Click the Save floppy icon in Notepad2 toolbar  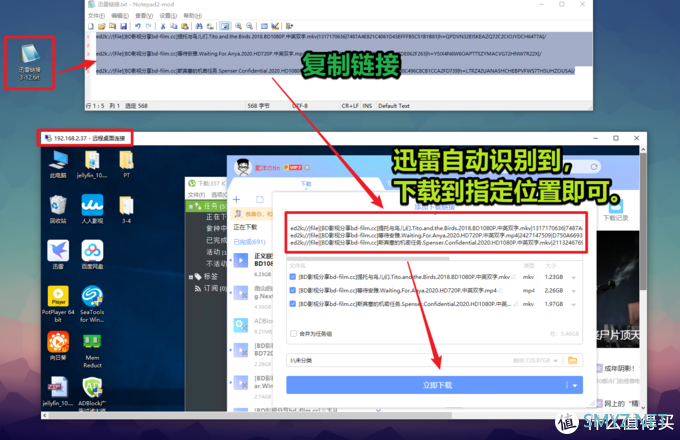coord(124,26)
